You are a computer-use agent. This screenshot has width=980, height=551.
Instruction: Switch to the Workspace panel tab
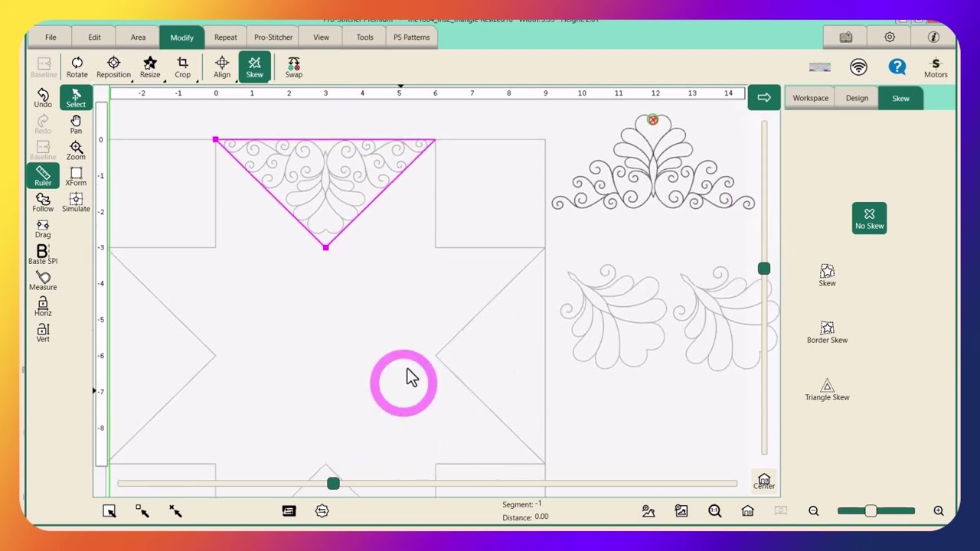[811, 98]
